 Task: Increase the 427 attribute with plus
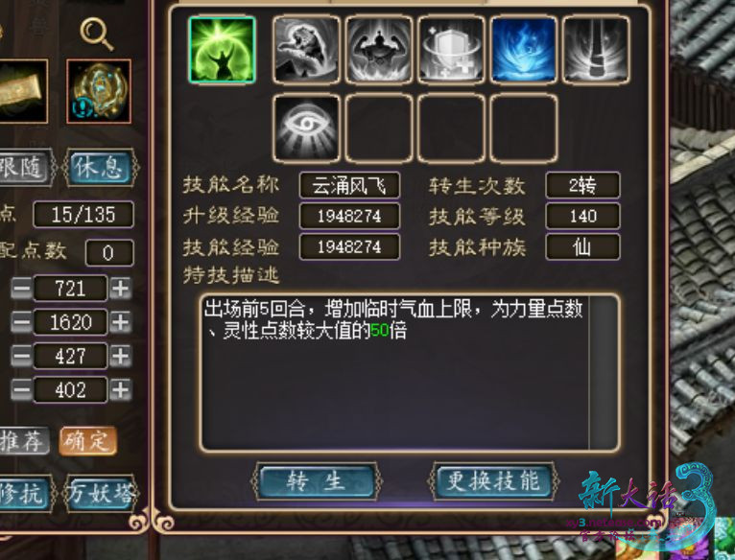(x=121, y=357)
